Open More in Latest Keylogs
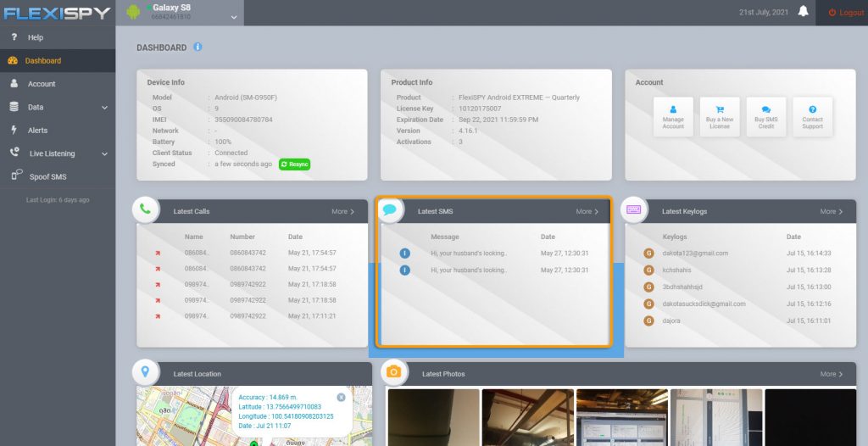 [832, 212]
